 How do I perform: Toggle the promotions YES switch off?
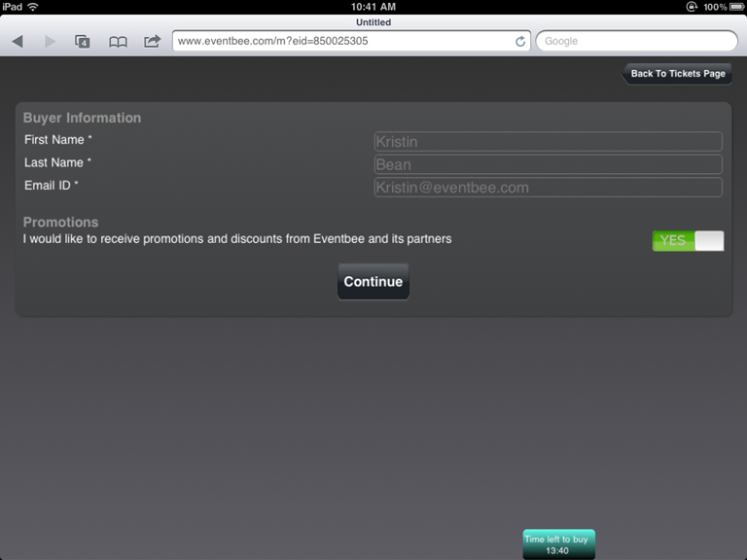click(688, 241)
